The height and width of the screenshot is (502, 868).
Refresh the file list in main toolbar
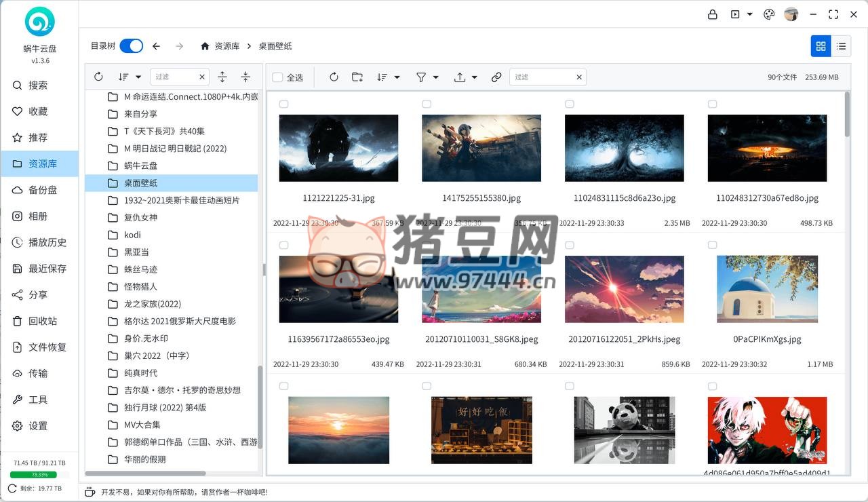334,77
